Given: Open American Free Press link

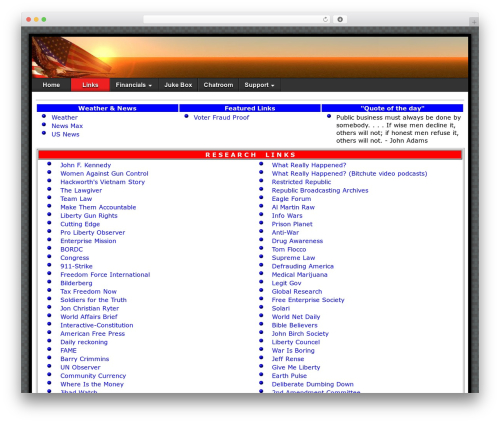Looking at the screenshot, I should point(93,334).
